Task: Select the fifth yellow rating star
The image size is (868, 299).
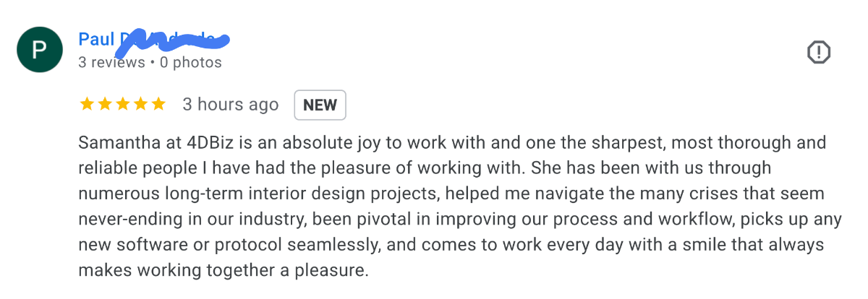Action: tap(159, 105)
